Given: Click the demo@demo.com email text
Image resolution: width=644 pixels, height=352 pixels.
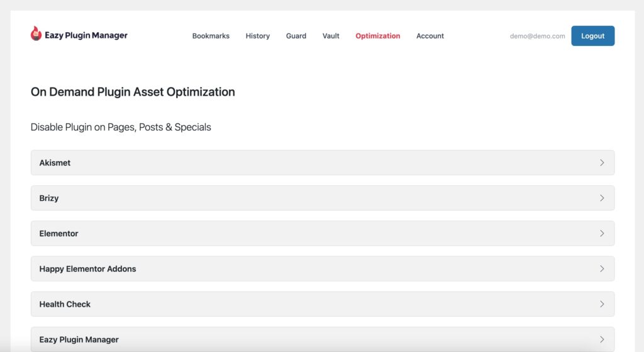Looking at the screenshot, I should pos(537,36).
